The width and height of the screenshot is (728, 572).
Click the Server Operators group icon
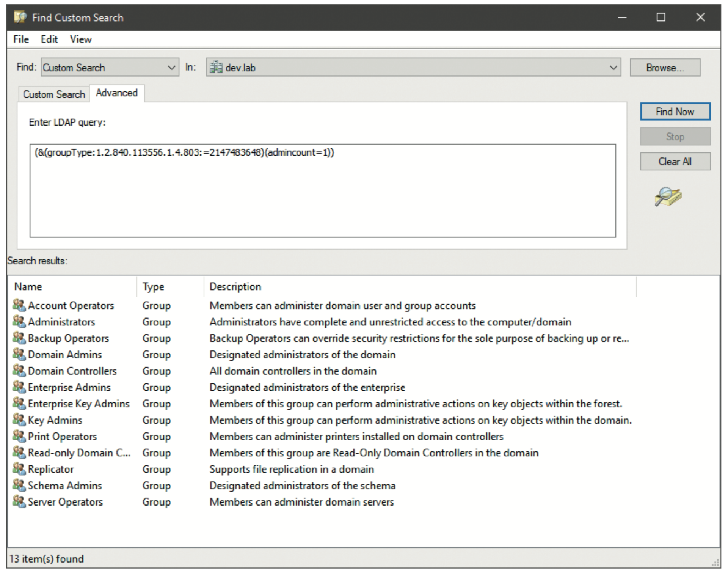(x=19, y=501)
